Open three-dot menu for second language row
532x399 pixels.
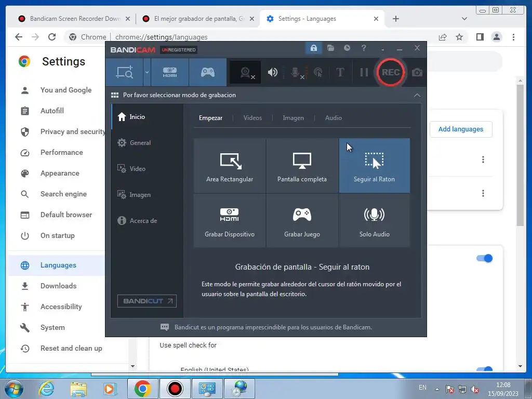(x=483, y=193)
